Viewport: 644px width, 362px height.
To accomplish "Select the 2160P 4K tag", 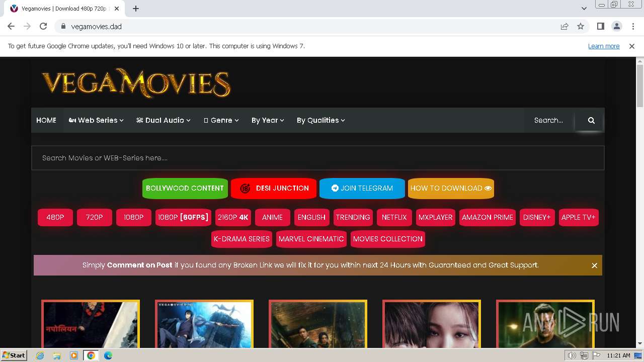I will [233, 217].
